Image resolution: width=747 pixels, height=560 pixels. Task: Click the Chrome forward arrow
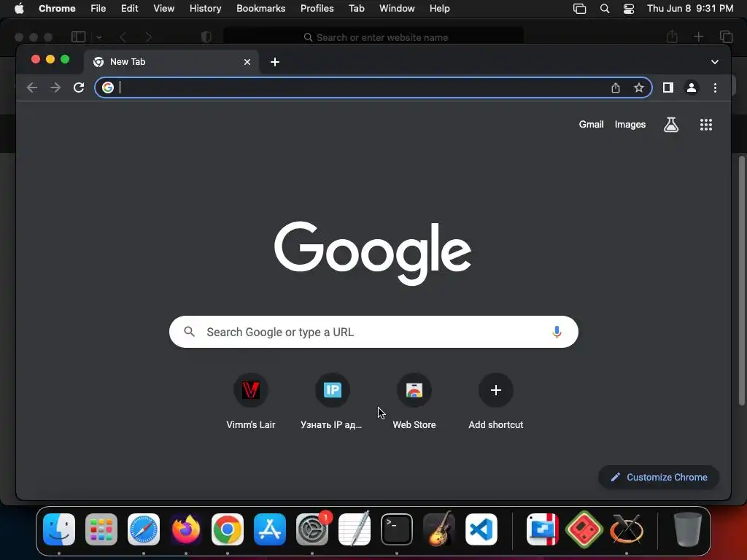(55, 87)
